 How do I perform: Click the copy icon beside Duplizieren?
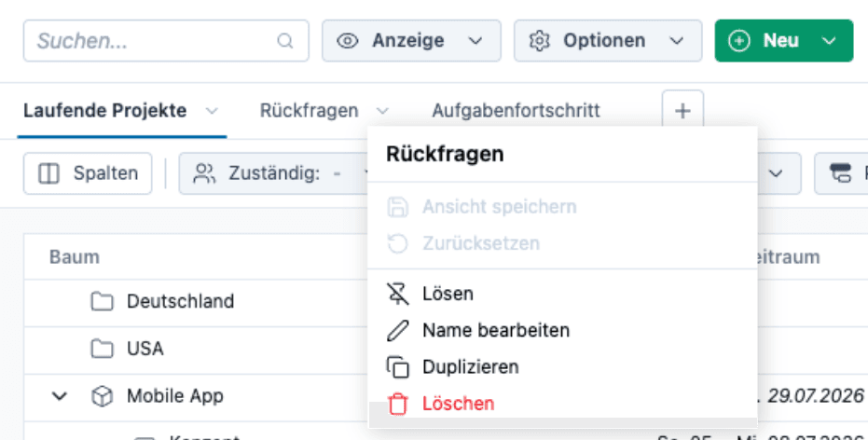[x=397, y=367]
